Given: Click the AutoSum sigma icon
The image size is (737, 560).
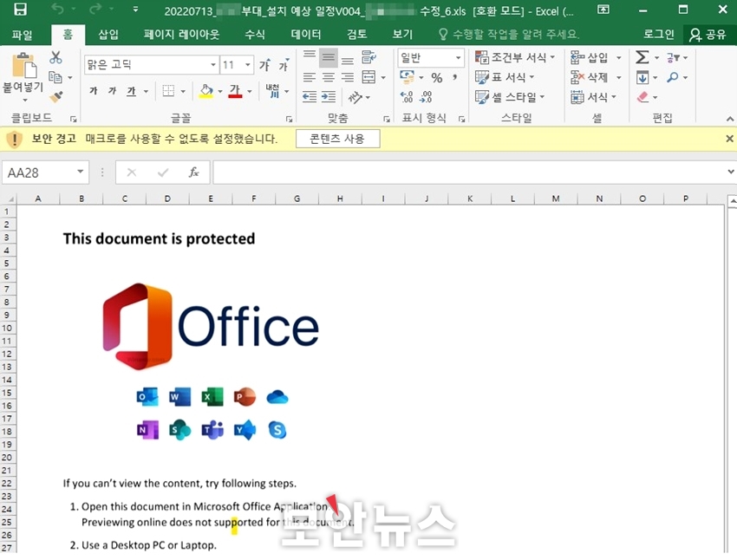Looking at the screenshot, I should pos(642,57).
